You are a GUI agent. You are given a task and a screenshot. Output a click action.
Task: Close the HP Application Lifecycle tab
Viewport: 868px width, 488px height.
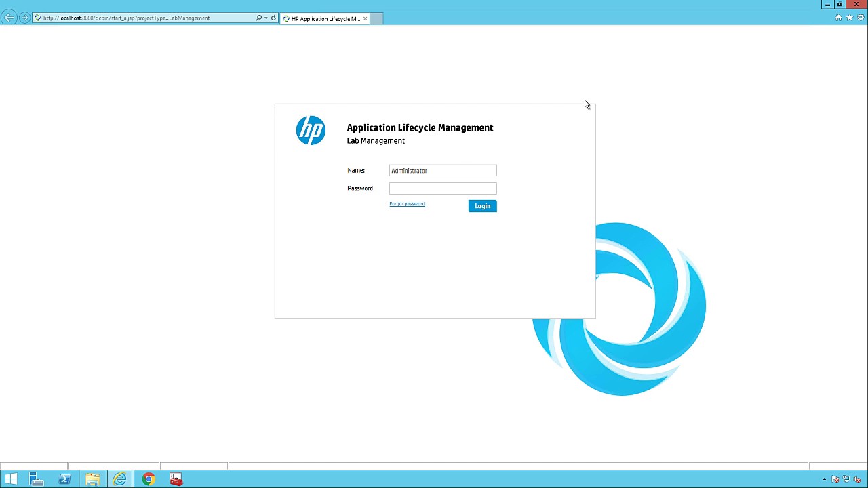365,19
